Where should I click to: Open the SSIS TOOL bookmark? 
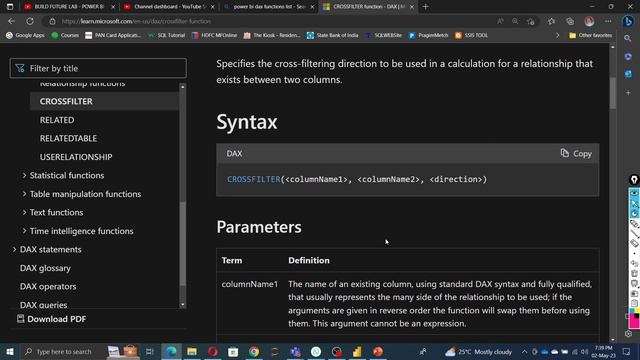tap(471, 36)
